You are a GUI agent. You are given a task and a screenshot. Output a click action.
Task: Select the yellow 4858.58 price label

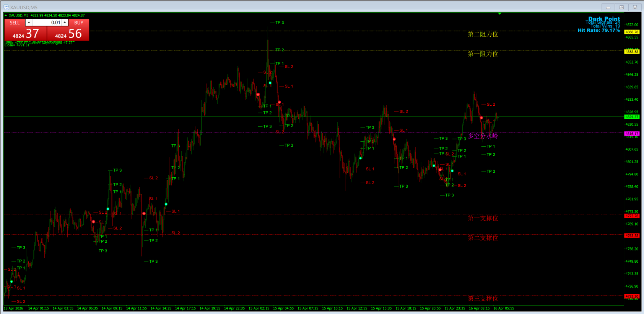click(x=632, y=52)
